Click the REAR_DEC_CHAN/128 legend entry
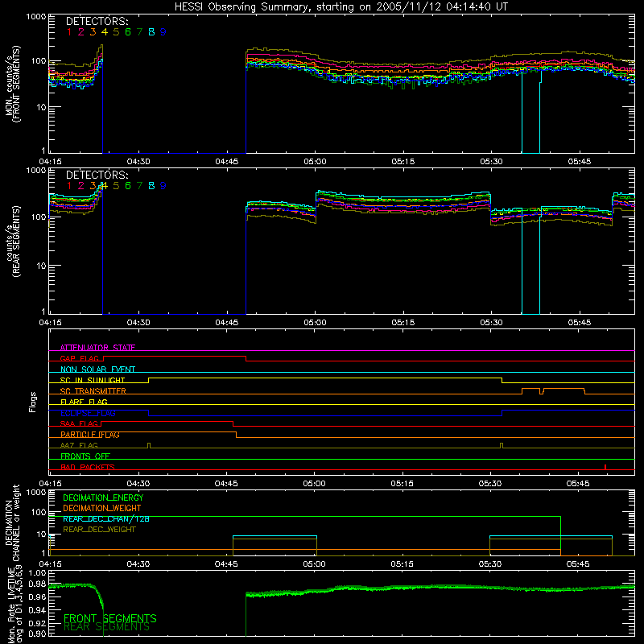644x644 pixels. click(106, 518)
